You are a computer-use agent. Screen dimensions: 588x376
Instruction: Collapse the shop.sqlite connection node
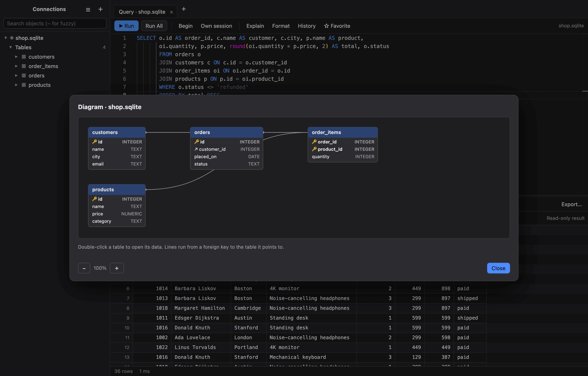coord(6,38)
